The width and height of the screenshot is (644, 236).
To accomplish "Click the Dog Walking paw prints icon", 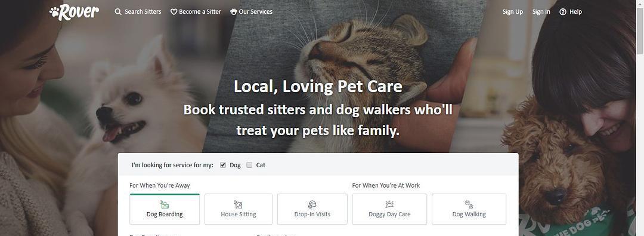I will (469, 204).
